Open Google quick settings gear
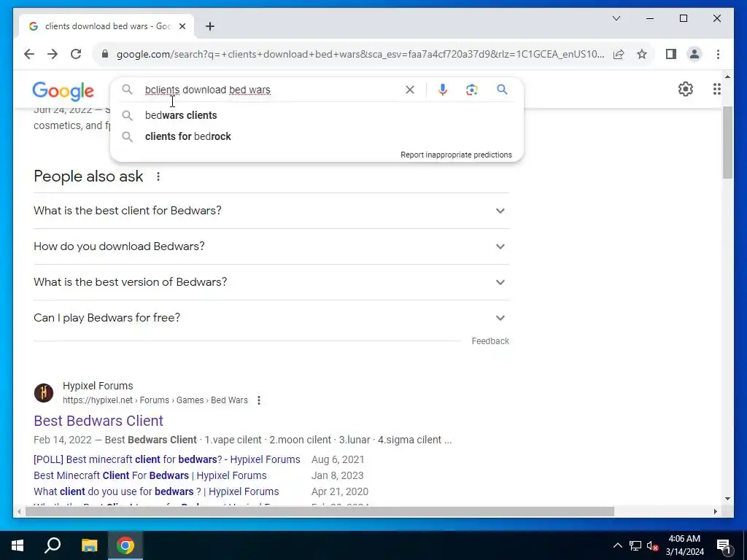Image resolution: width=747 pixels, height=560 pixels. point(685,89)
